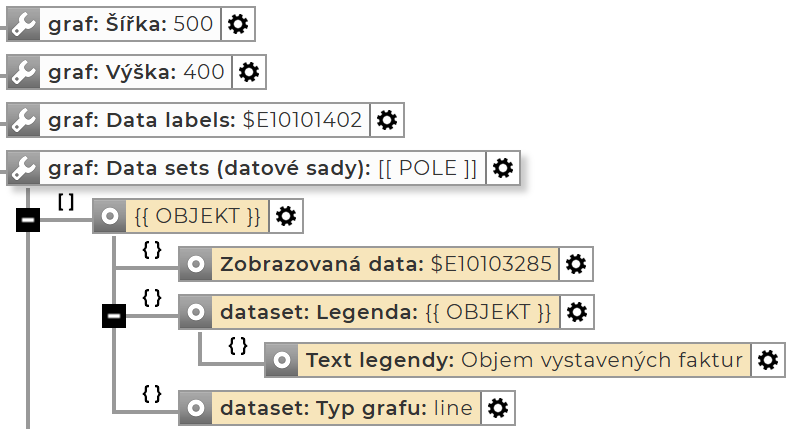Collapse the dataset: Legenda branch

pyautogui.click(x=114, y=316)
